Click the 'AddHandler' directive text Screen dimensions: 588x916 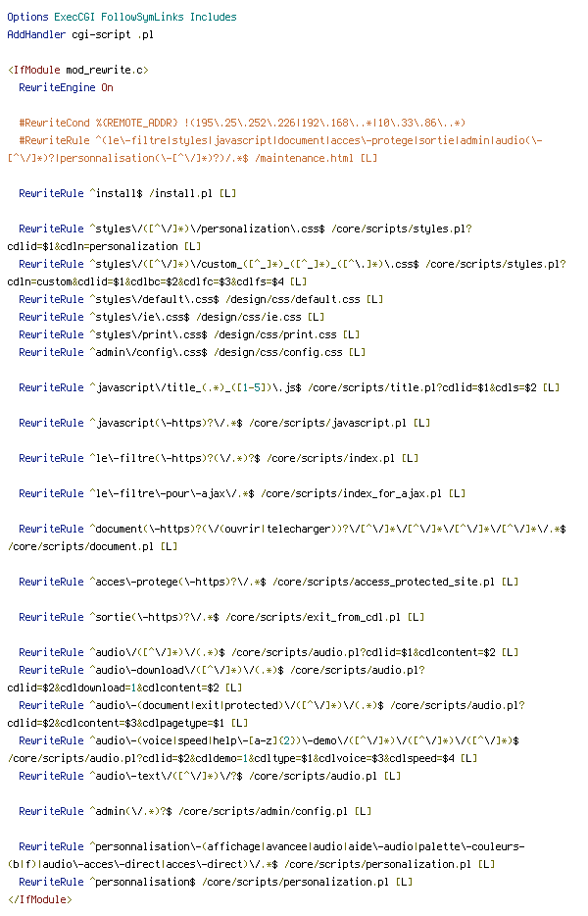(36, 34)
